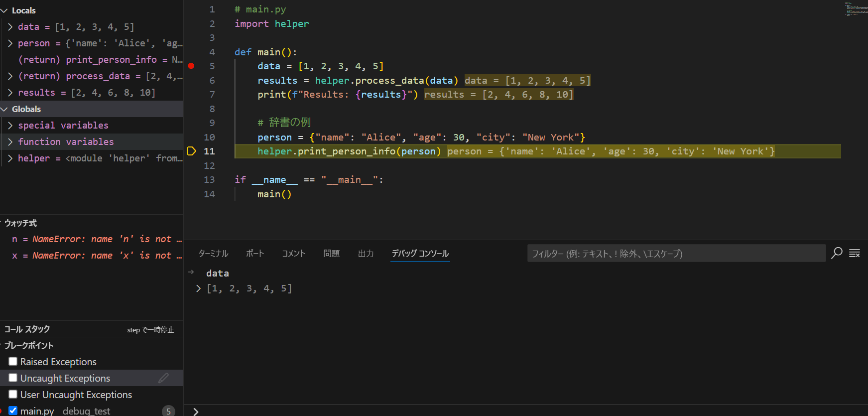Expand the [1, 2, 3, 4, 5] console output

pyautogui.click(x=198, y=288)
